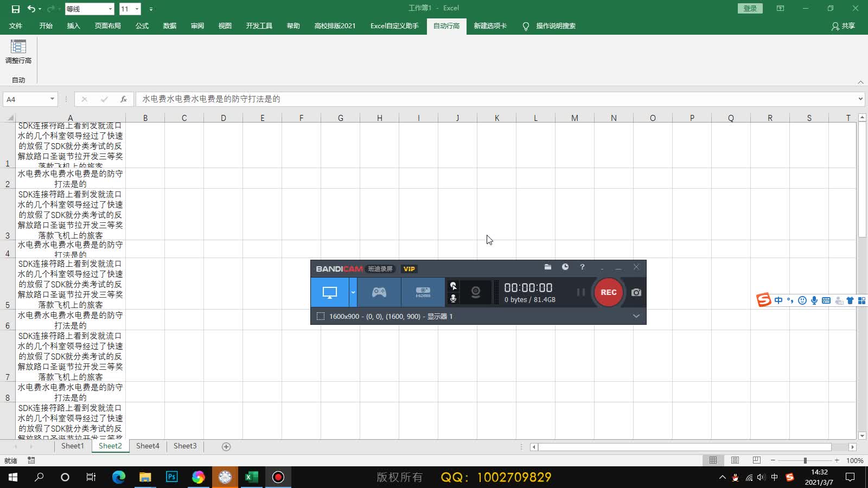Select cell A2 with 水电费 text

(71, 178)
